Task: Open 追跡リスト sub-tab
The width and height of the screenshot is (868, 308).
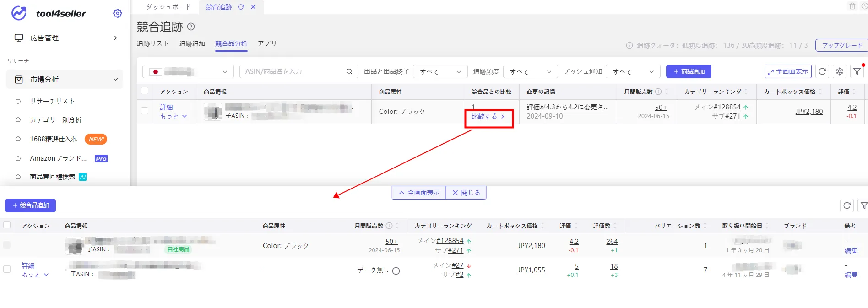Action: click(x=152, y=43)
